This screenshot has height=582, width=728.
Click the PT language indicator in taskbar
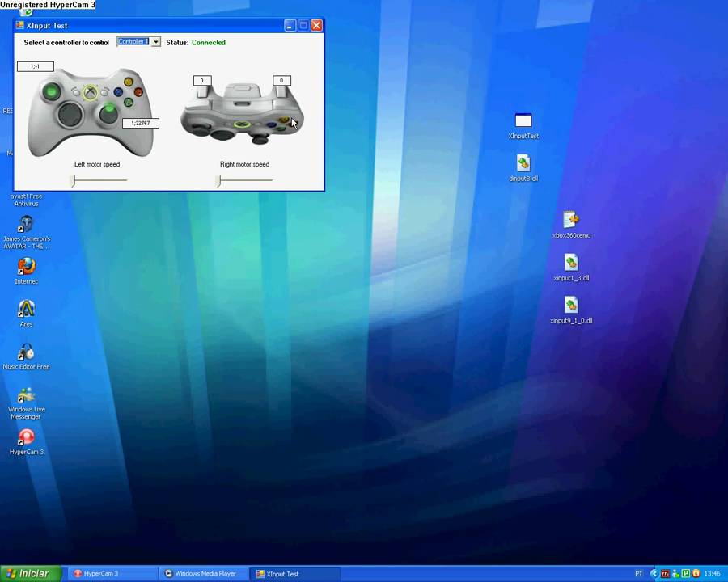click(x=639, y=574)
